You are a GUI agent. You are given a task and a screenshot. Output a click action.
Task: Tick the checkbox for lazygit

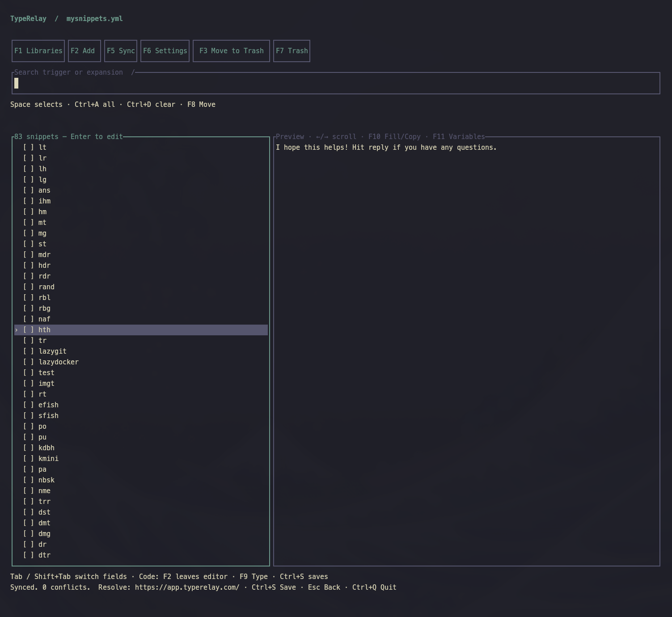click(28, 351)
